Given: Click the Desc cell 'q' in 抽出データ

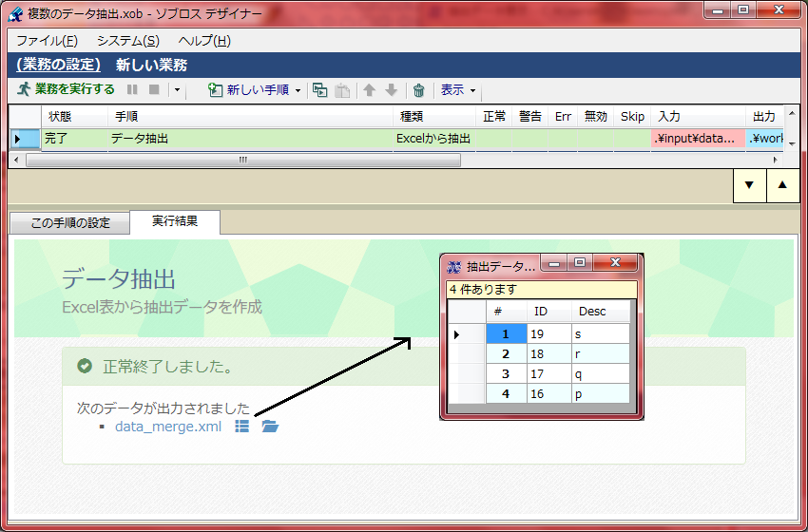Looking at the screenshot, I should click(x=601, y=374).
